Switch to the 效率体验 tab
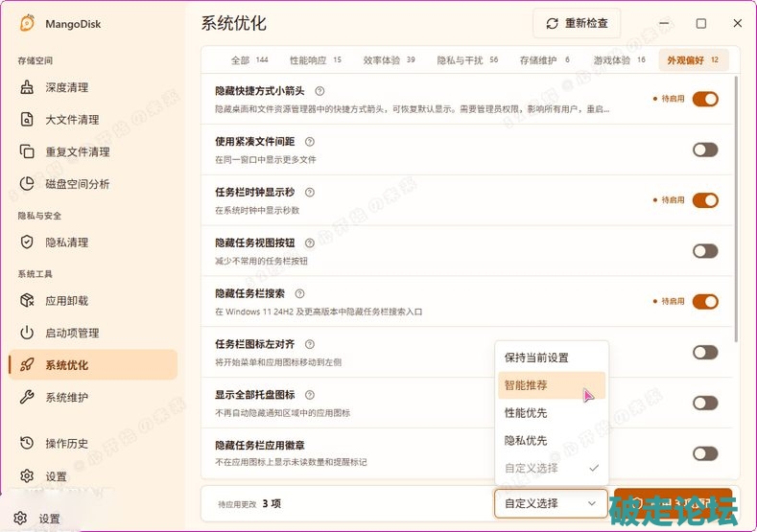 click(389, 59)
